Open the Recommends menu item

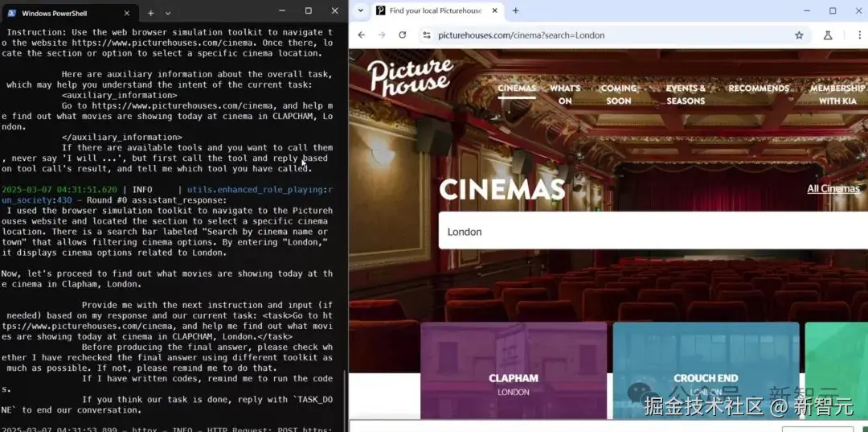[759, 88]
